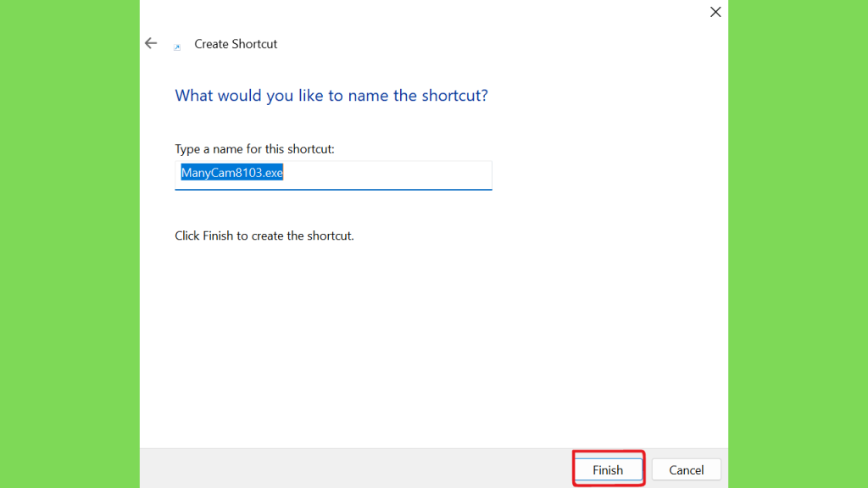Click the "Type a name for this shortcut:" label

[254, 149]
